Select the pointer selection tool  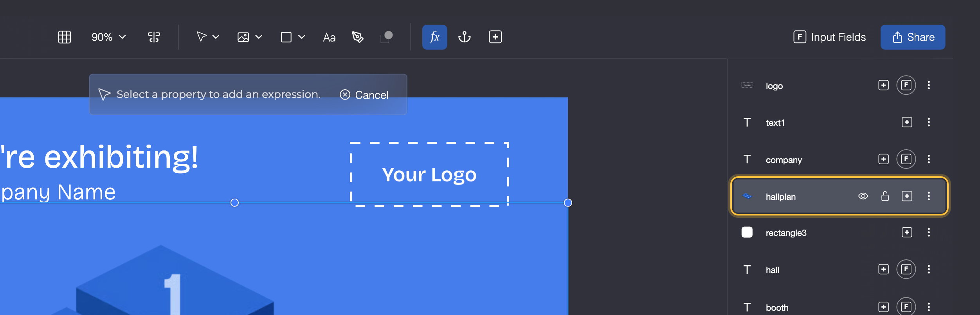[201, 37]
